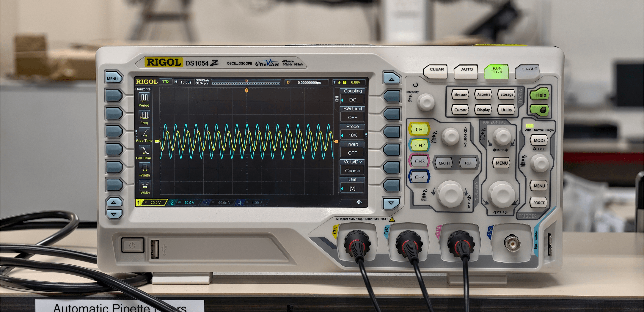Open the Coupling DC selector
The image size is (644, 312).
[x=352, y=96]
